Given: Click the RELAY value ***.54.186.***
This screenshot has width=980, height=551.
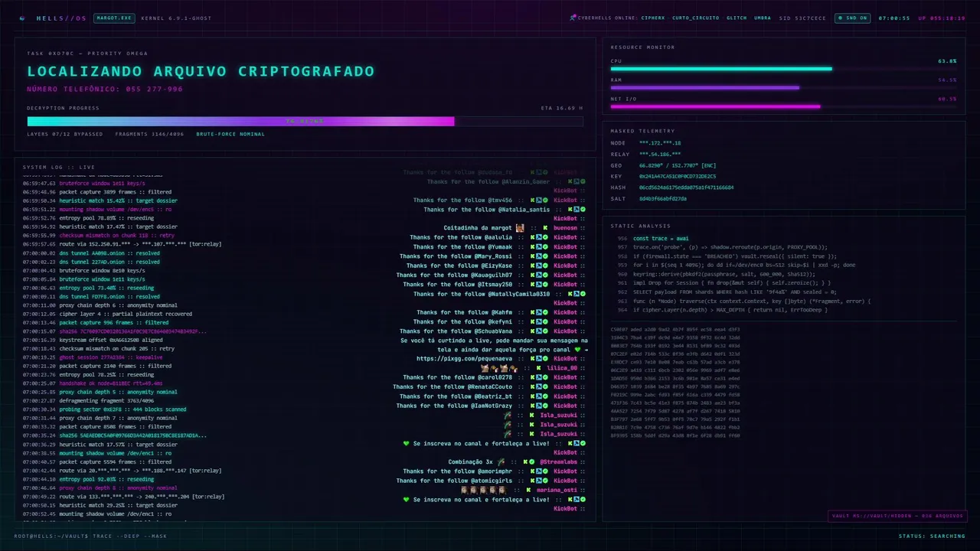Looking at the screenshot, I should tap(660, 154).
